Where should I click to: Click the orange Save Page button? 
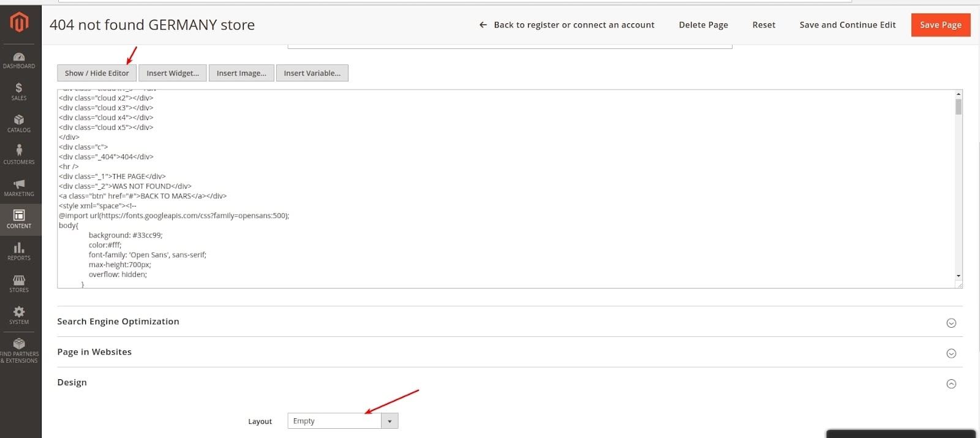(x=941, y=25)
